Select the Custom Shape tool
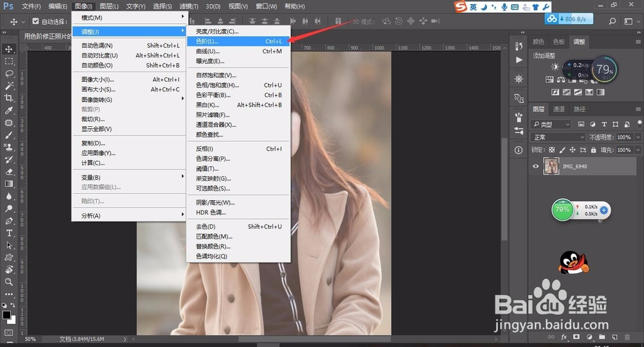Screen dimensions: 644x347 8,258
